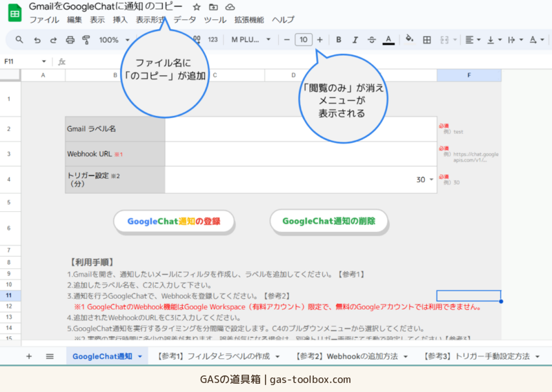Select the Webhook URL input cell

301,154
